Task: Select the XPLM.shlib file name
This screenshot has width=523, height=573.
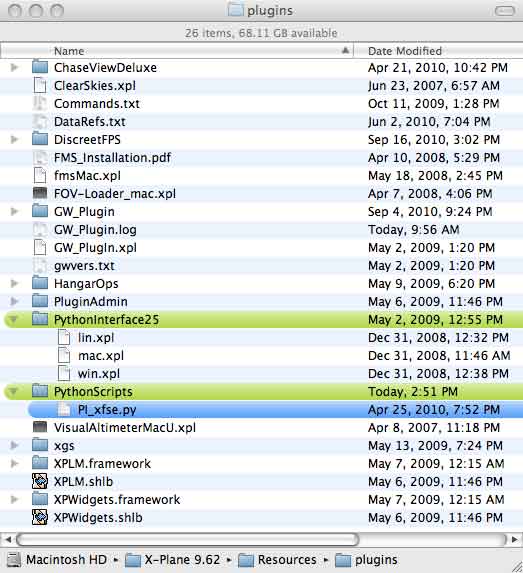Action: coord(83,481)
